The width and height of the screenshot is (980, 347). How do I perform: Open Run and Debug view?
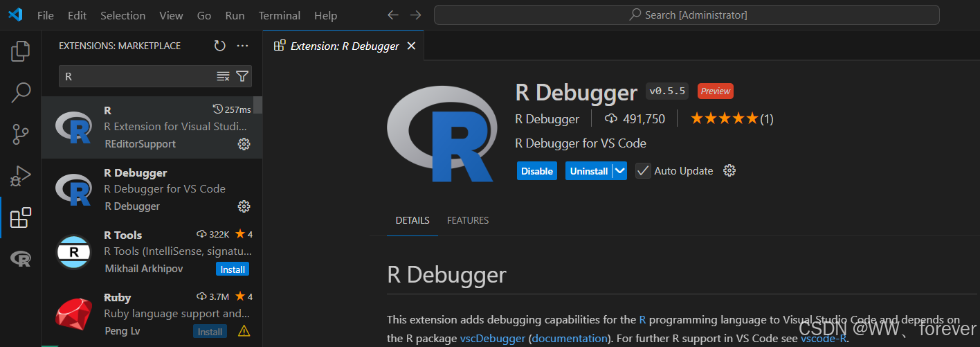click(x=21, y=176)
